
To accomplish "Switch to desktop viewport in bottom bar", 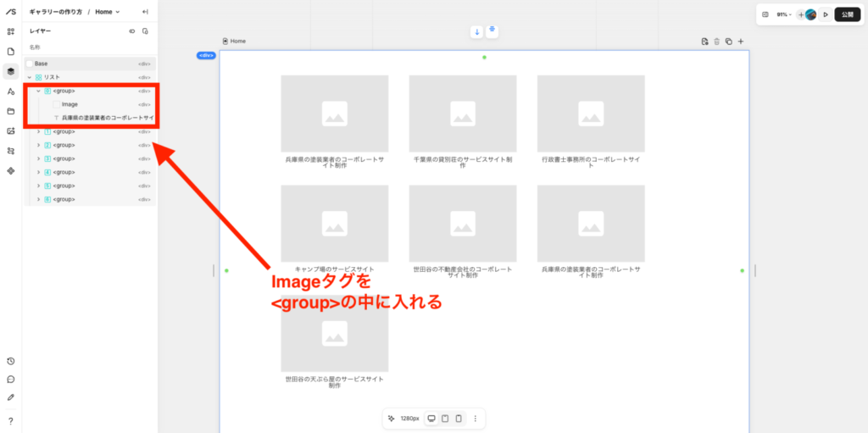I will [x=431, y=419].
